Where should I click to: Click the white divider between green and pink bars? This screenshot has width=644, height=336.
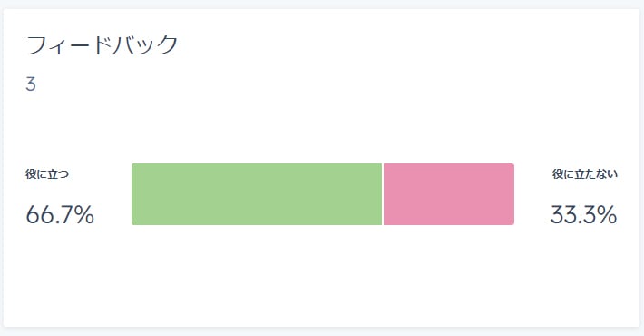[383, 194]
